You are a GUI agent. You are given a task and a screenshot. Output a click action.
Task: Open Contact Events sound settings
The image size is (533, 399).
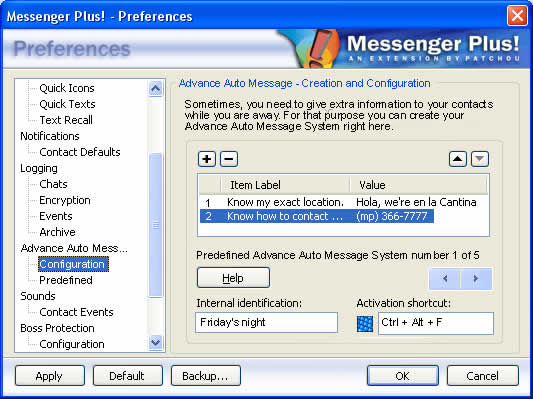click(76, 312)
